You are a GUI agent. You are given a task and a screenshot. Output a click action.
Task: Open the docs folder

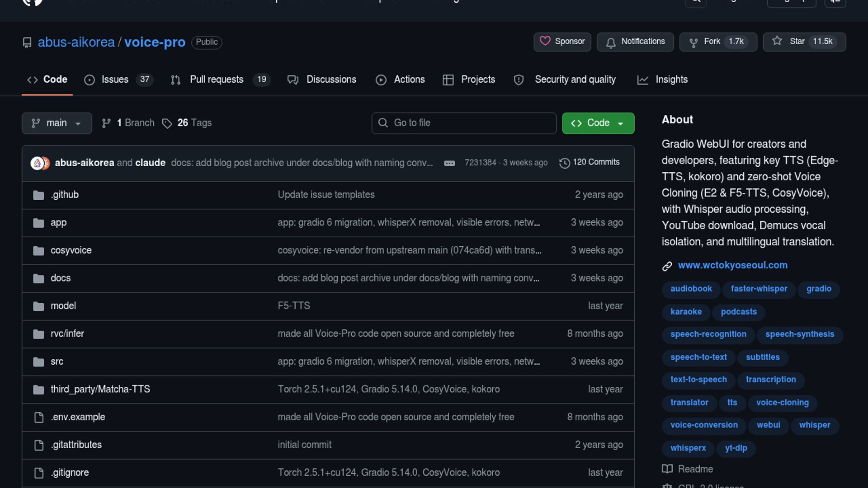[61, 278]
